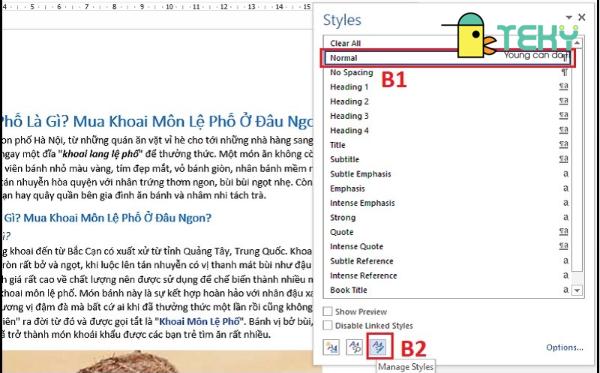
Task: Click the character icon beside Book Title
Action: tap(566, 290)
